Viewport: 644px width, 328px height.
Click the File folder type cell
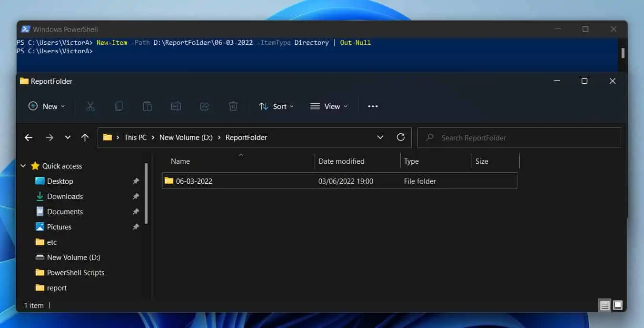420,181
